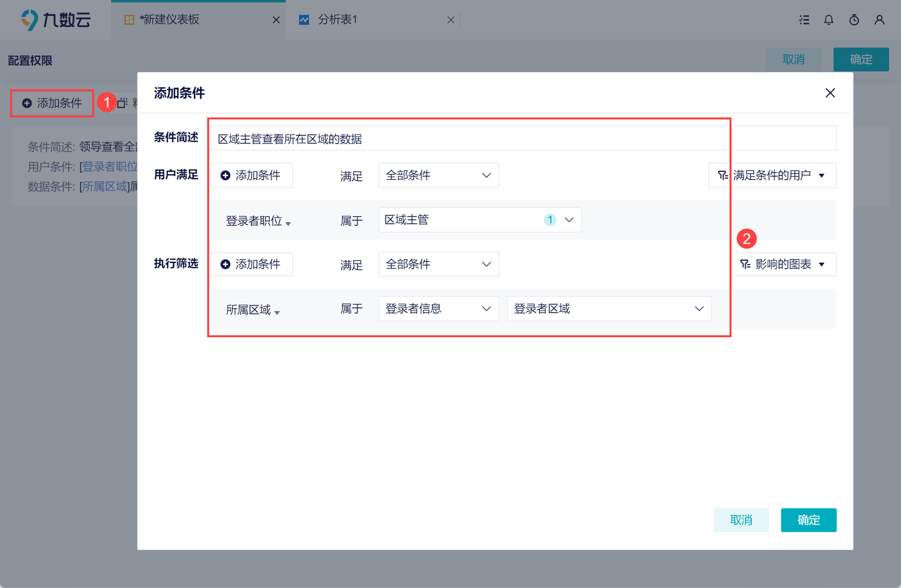901x588 pixels.
Task: Expand the 区域主管 value dropdown
Action: click(479, 220)
